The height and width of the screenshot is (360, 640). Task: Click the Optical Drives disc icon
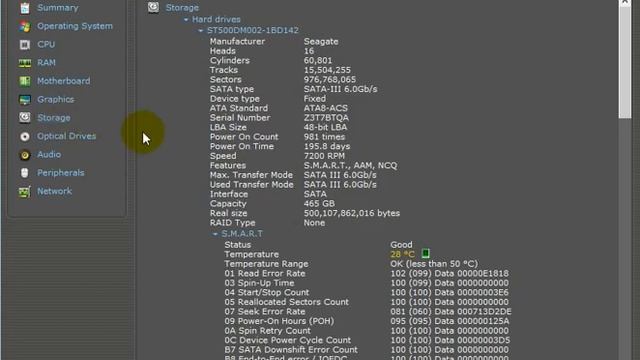tap(25, 136)
